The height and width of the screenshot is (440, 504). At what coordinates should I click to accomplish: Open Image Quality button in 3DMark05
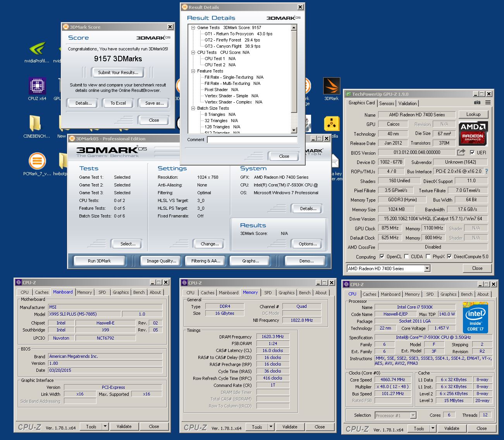pyautogui.click(x=162, y=261)
